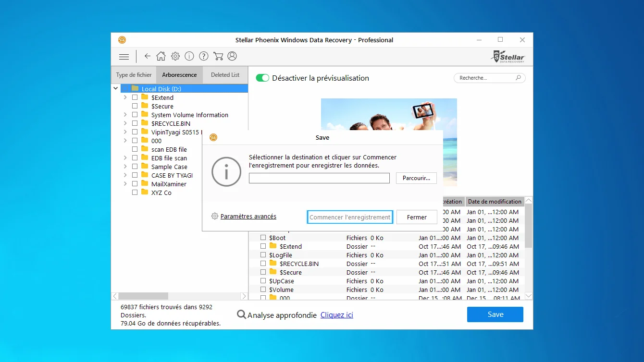Expand the $Extend tree node
This screenshot has height=362, width=644.
point(125,97)
